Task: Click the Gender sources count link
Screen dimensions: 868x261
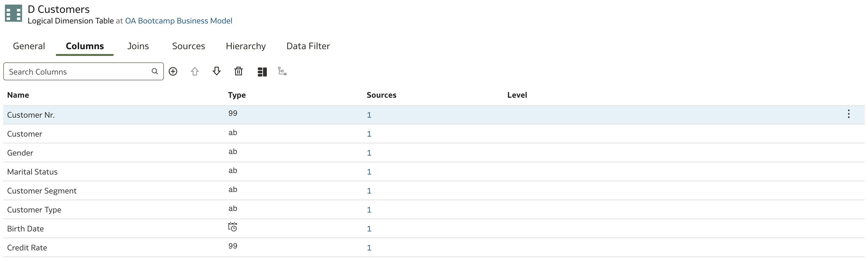Action: pyautogui.click(x=369, y=153)
